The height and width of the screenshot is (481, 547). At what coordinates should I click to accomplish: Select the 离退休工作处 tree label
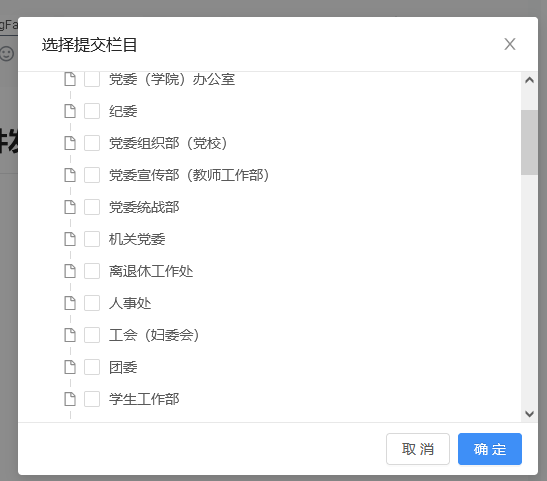pos(151,271)
